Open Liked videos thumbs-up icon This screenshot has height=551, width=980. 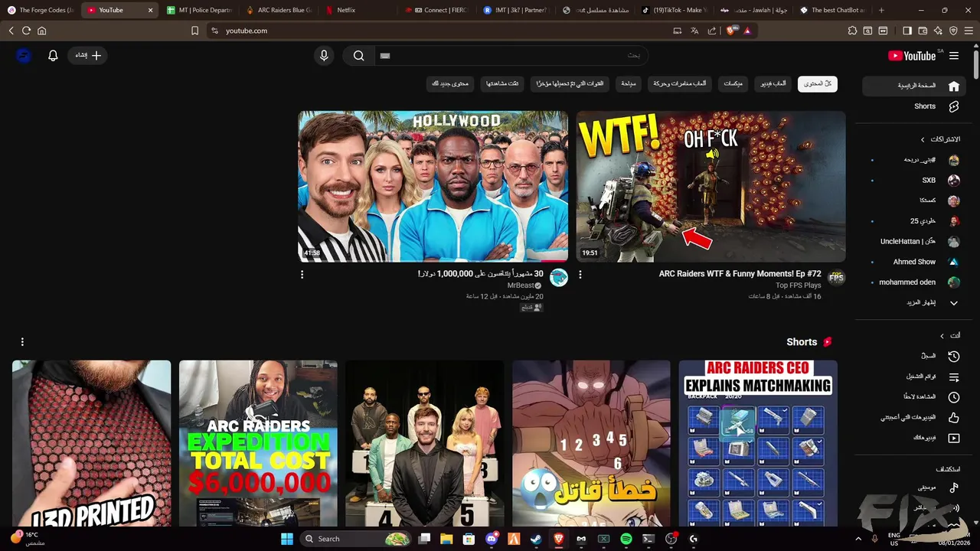pyautogui.click(x=954, y=418)
